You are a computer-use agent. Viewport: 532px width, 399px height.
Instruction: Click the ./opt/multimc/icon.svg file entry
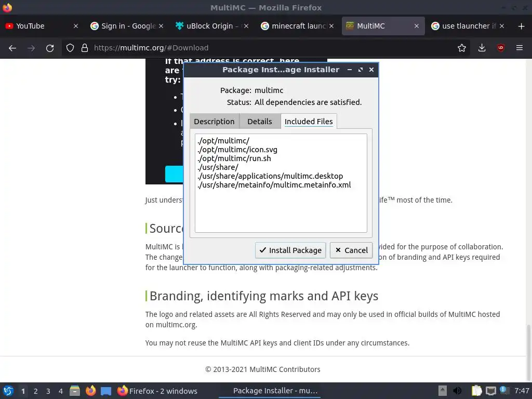tap(237, 150)
